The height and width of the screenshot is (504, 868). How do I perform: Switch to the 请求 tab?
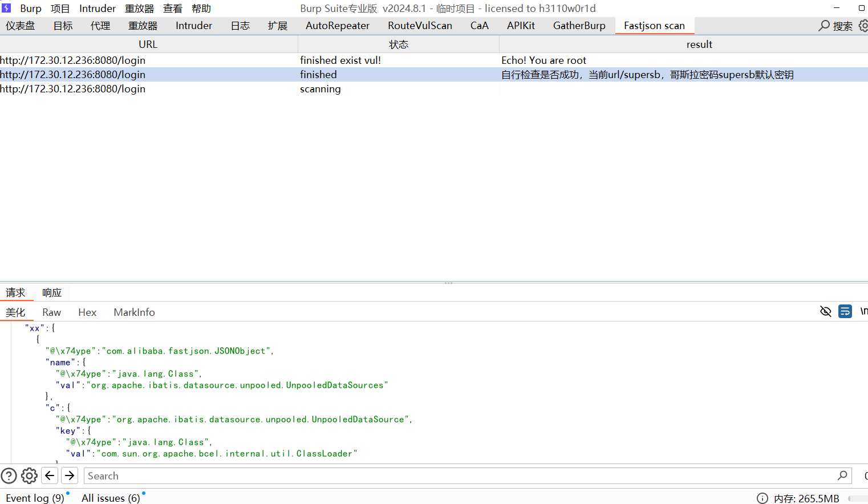pos(16,292)
